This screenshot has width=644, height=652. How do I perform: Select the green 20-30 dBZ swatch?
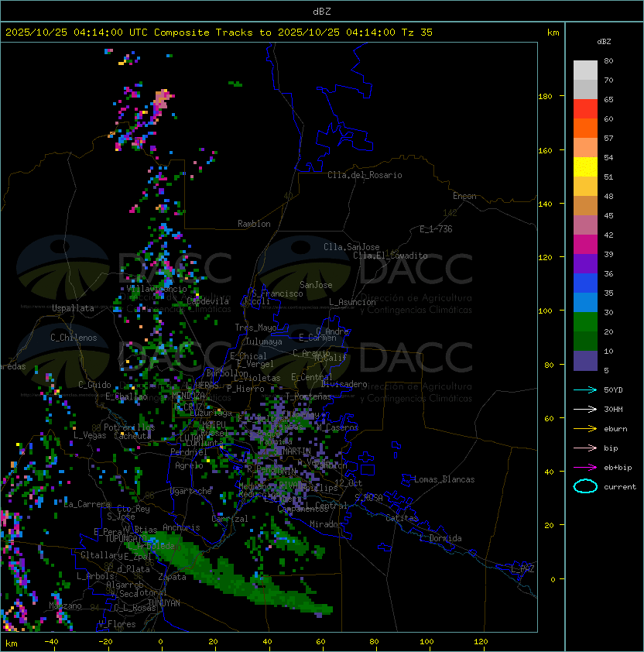click(585, 322)
